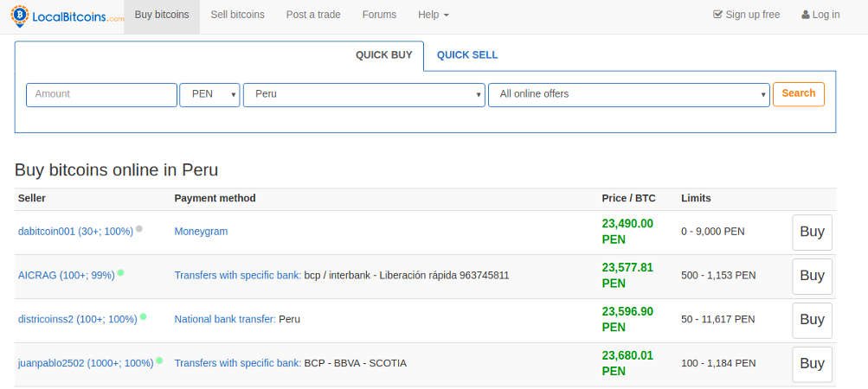This screenshot has height=389, width=868.
Task: Click the 0 - 9,000 PEN limits
Action: [x=713, y=232]
